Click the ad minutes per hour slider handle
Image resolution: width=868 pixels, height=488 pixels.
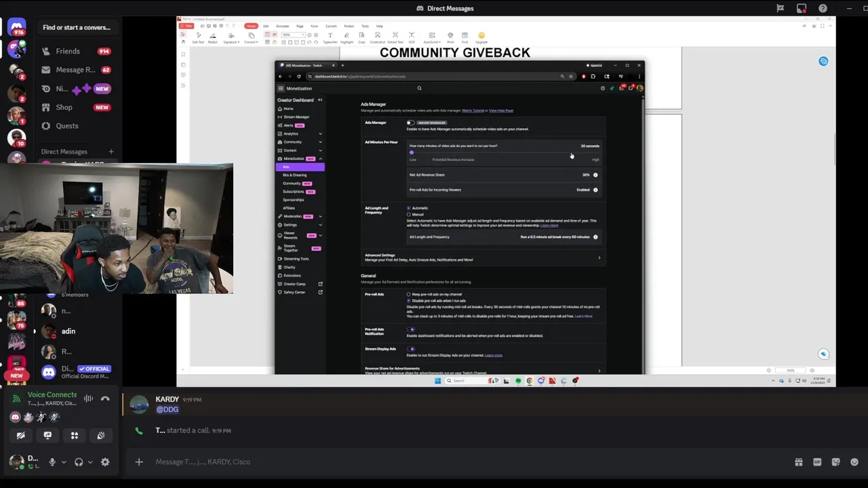click(412, 152)
